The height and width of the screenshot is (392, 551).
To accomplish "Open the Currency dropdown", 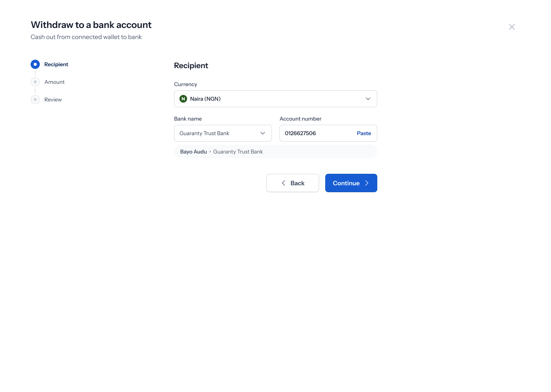I will [275, 99].
